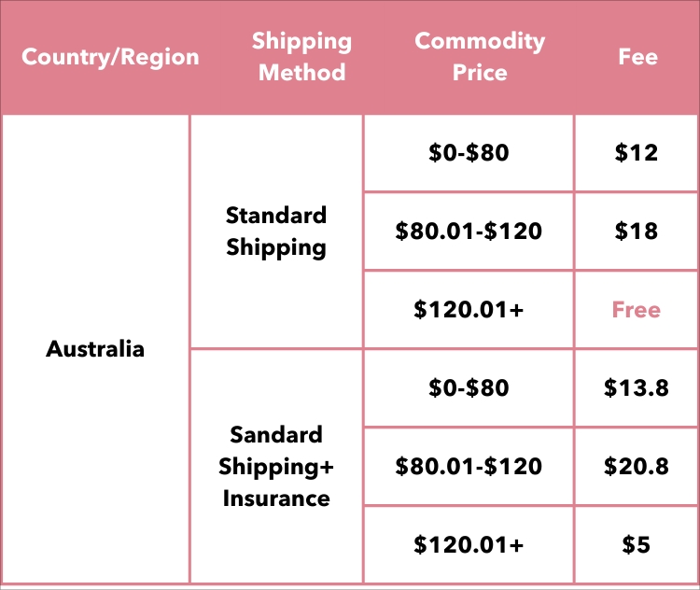Select the Sandard Shipping+ Insurance cell

pos(276,466)
